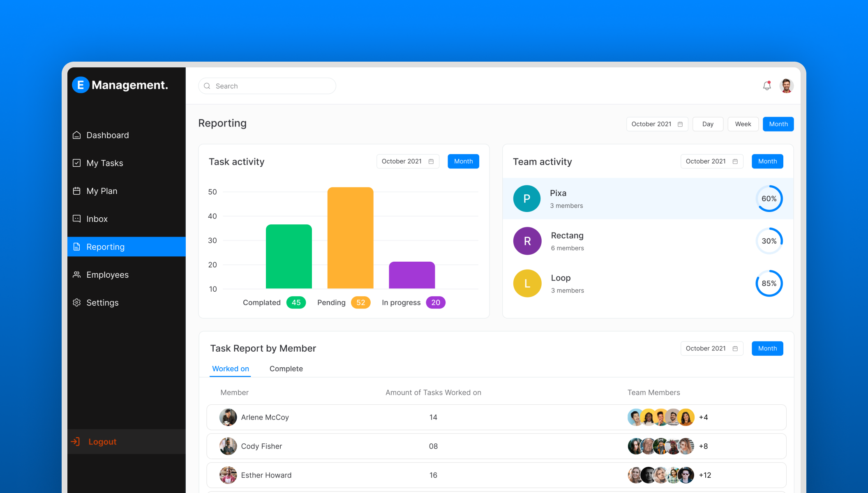Open the user profile avatar
This screenshot has width=868, height=493.
(786, 86)
